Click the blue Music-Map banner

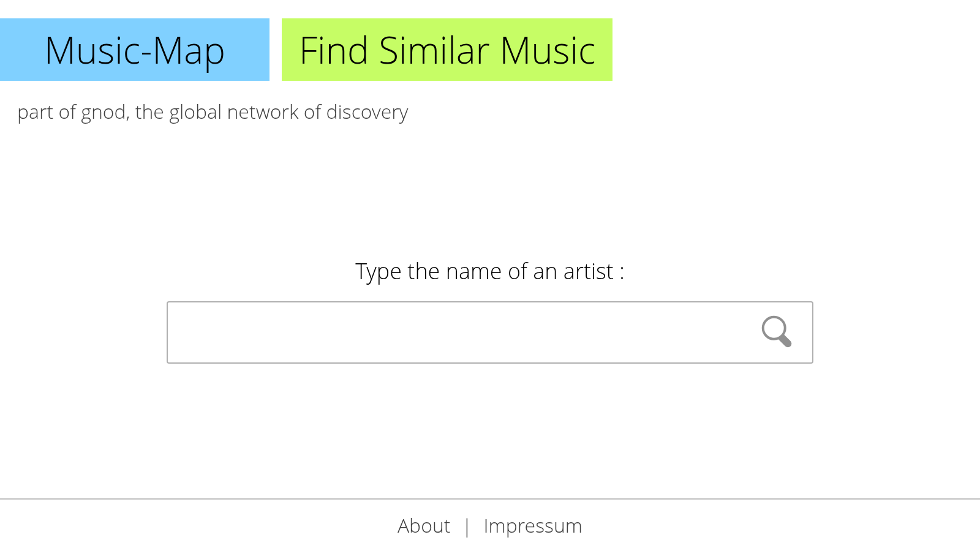tap(134, 50)
